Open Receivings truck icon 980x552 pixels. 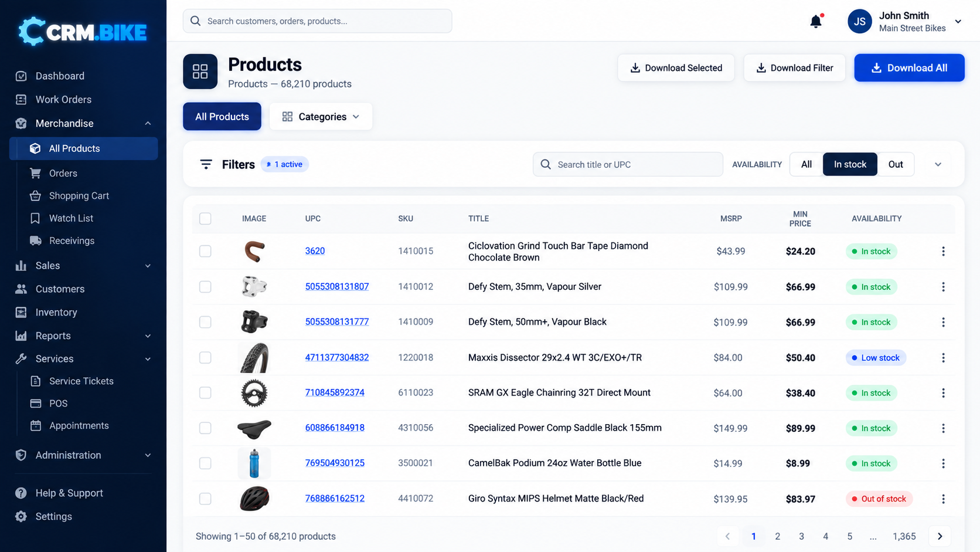35,241
